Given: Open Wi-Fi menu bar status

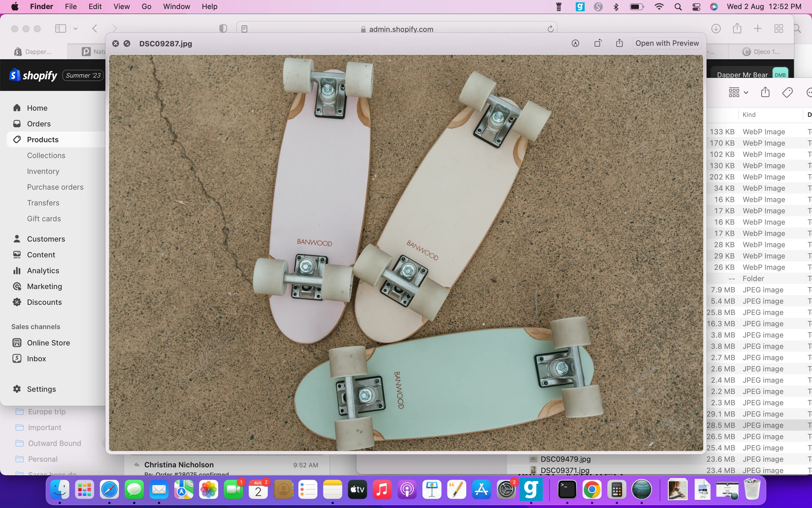Looking at the screenshot, I should [x=659, y=7].
